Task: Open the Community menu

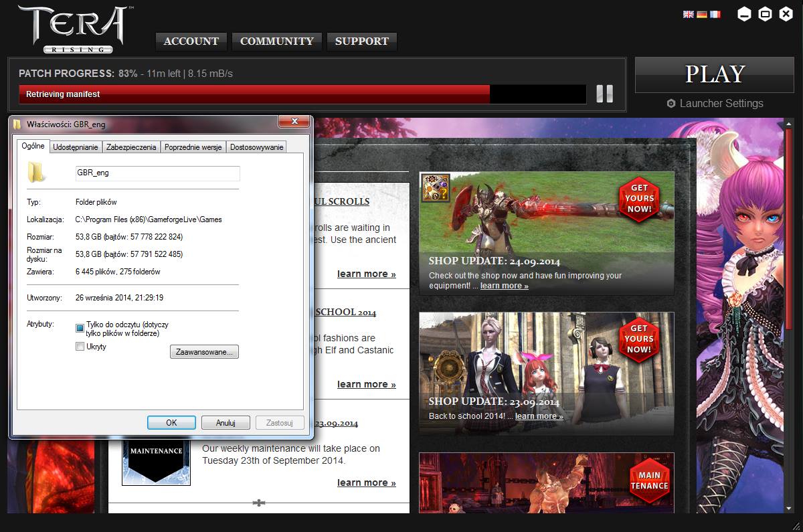Action: tap(277, 41)
